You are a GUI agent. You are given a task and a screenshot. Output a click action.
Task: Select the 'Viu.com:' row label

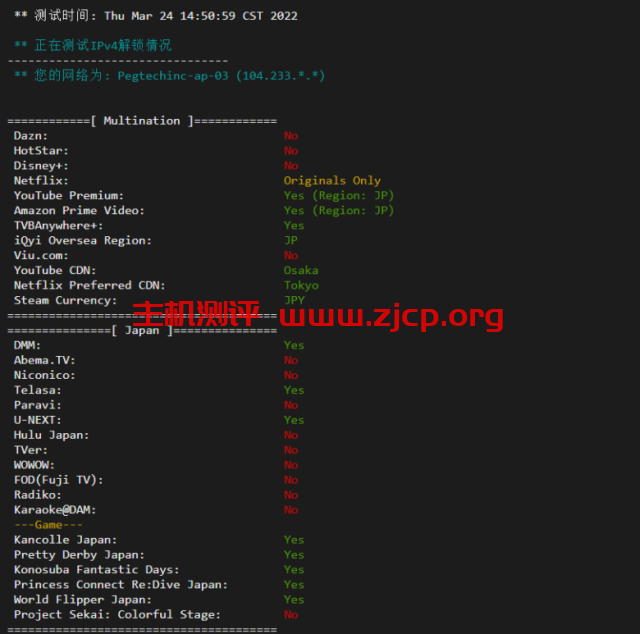coord(41,256)
